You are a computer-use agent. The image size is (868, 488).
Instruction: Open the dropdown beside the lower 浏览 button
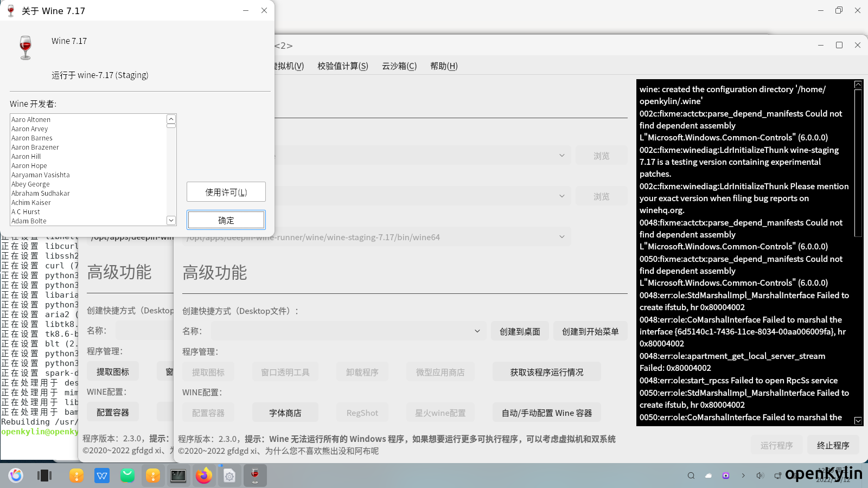tap(561, 196)
